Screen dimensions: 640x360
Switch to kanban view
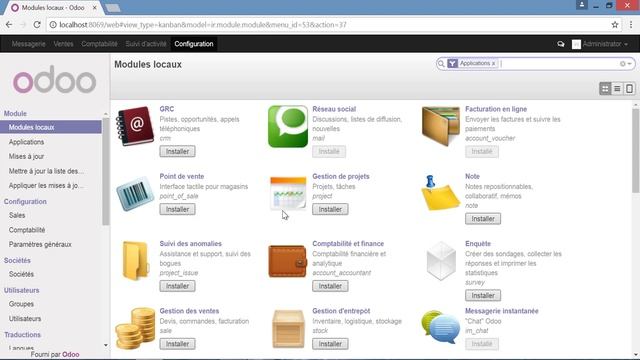tap(605, 88)
